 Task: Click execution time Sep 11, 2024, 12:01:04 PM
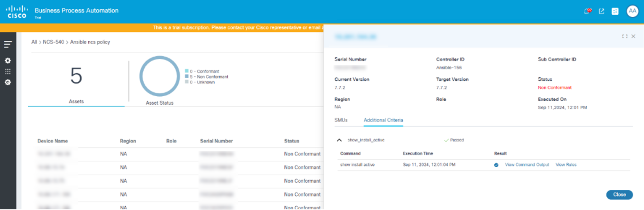click(x=429, y=165)
